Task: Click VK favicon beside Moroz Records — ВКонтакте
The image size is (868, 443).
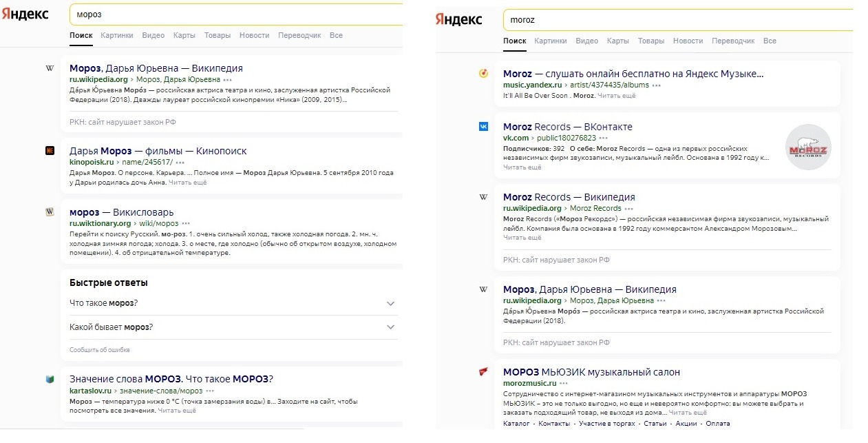Action: (483, 127)
